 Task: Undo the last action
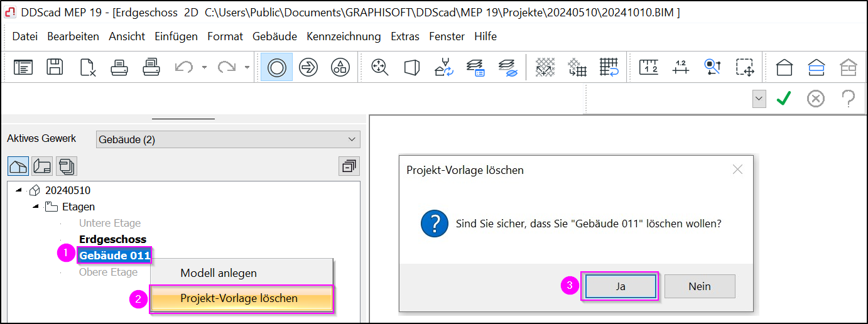(184, 67)
